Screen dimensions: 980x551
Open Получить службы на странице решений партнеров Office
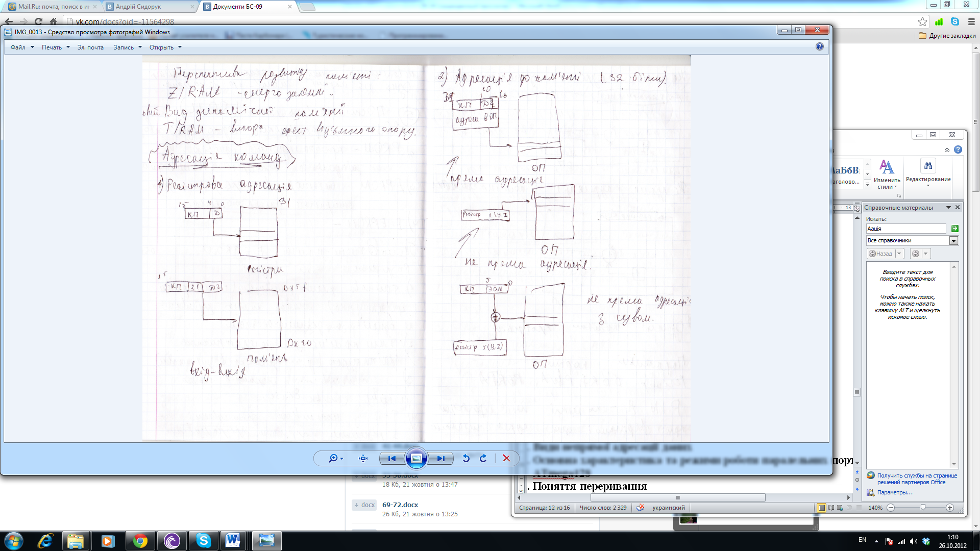tap(917, 479)
